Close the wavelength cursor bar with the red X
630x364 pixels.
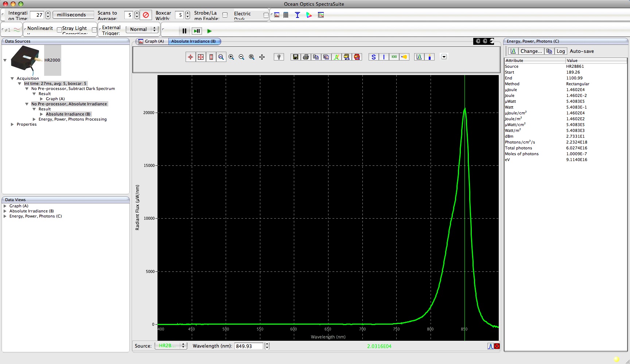(497, 346)
